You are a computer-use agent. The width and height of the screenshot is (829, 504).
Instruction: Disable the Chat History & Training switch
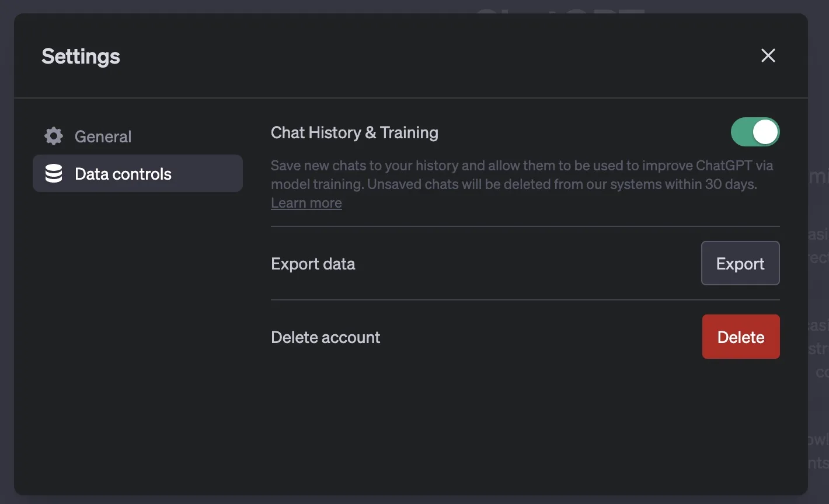755,132
